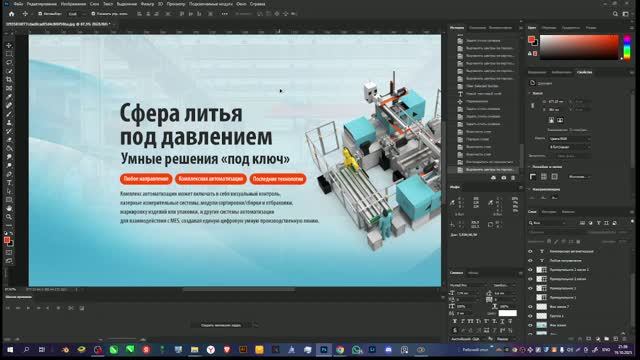Select the Horizontal Type tool
The width and height of the screenshot is (640, 360).
tap(9, 182)
